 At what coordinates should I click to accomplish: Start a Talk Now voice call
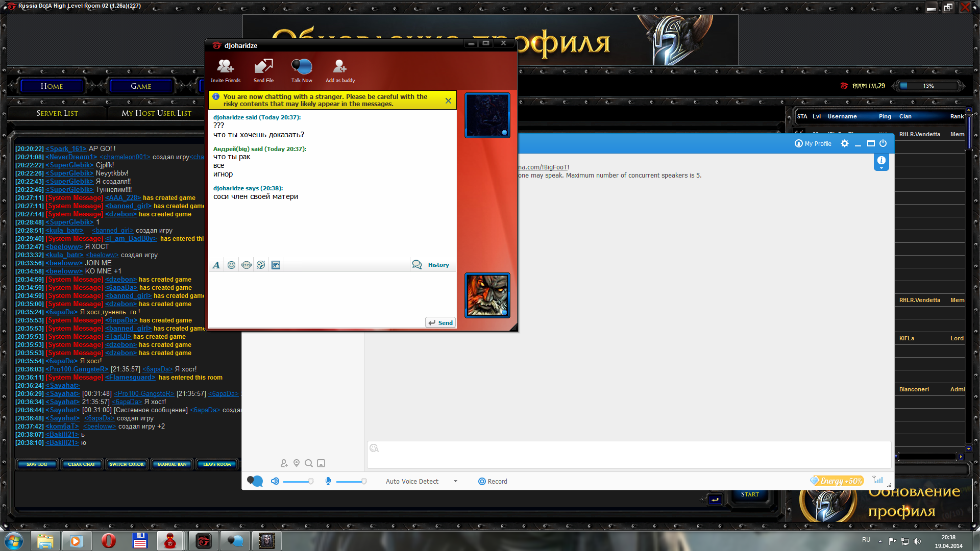(302, 71)
